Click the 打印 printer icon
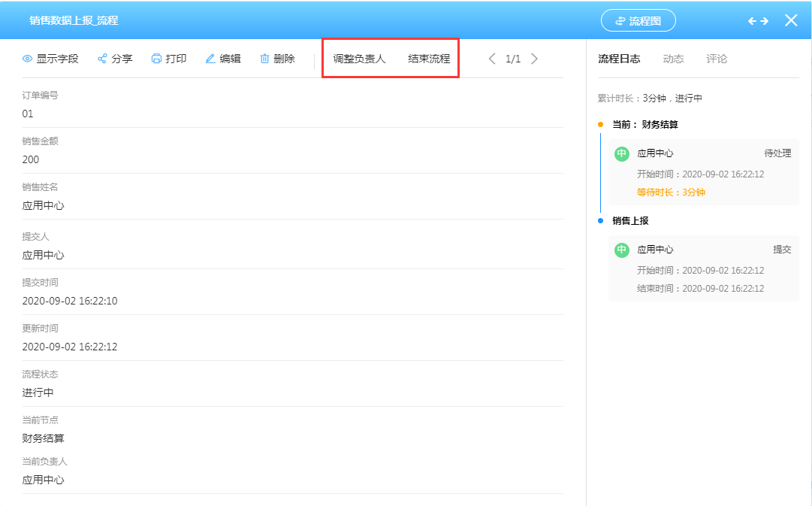The width and height of the screenshot is (812, 506). pyautogui.click(x=156, y=59)
